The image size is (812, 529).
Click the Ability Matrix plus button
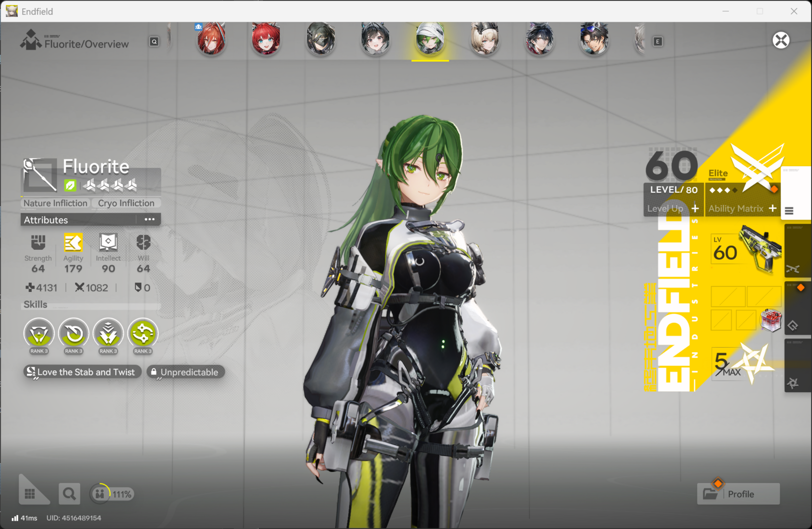(773, 208)
